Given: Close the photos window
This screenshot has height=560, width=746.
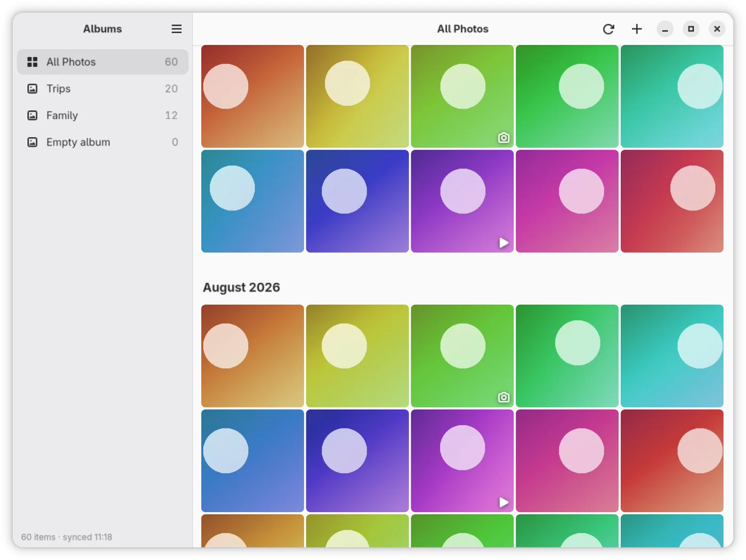Looking at the screenshot, I should [717, 29].
